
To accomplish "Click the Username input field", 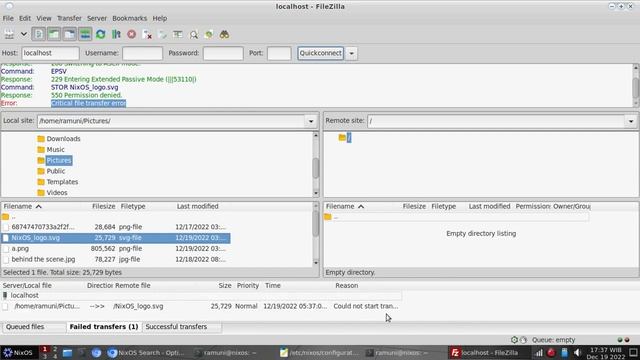I will [x=142, y=53].
